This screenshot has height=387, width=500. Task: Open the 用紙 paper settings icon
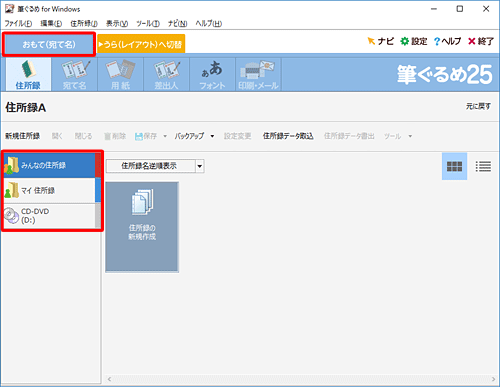pyautogui.click(x=120, y=74)
